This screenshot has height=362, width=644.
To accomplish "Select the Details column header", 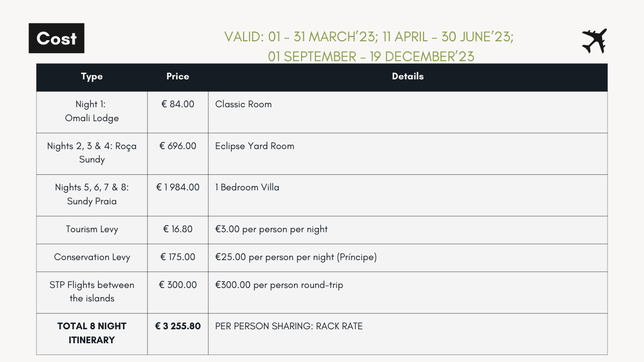I will pos(408,77).
